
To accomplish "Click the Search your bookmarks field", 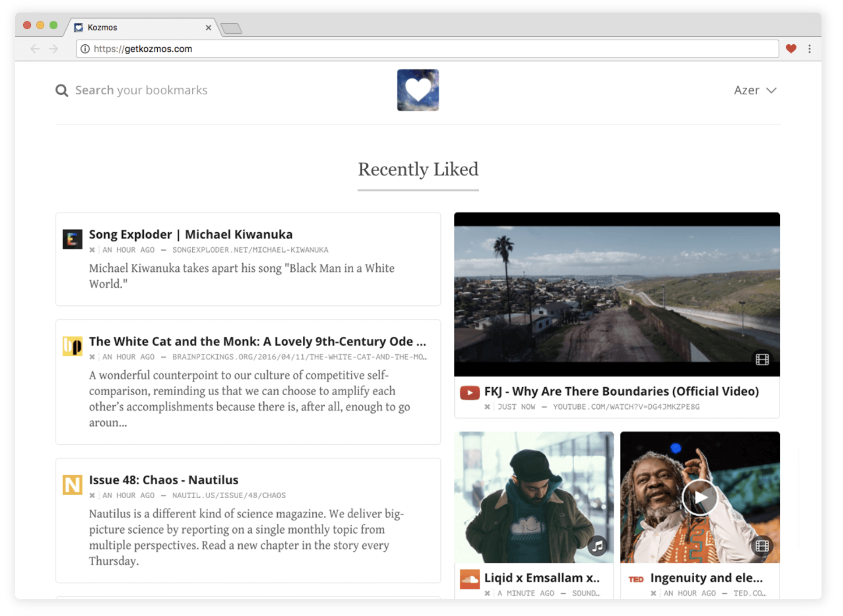I will 141,90.
